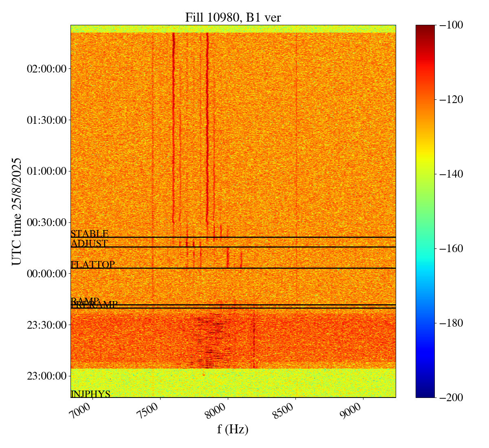Select the 00:00:00 time tick label
The width and height of the screenshot is (489, 448).
pyautogui.click(x=46, y=273)
